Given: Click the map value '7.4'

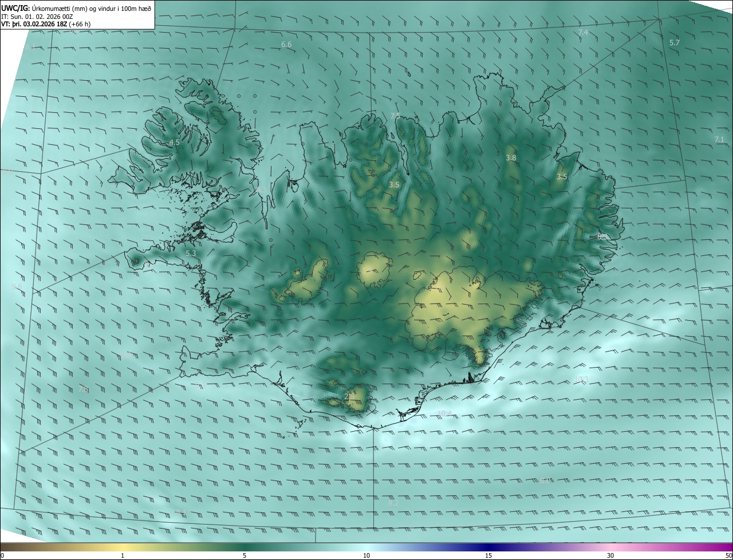Looking at the screenshot, I should click(583, 33).
